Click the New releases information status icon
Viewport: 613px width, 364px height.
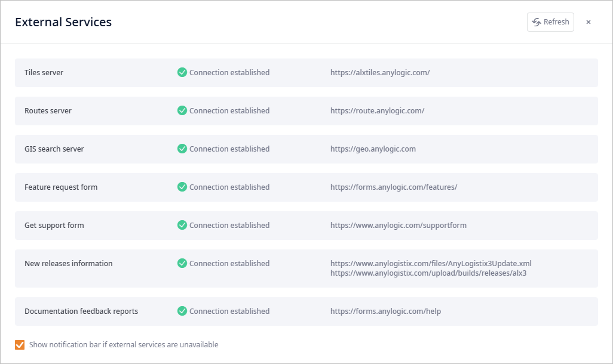(182, 263)
